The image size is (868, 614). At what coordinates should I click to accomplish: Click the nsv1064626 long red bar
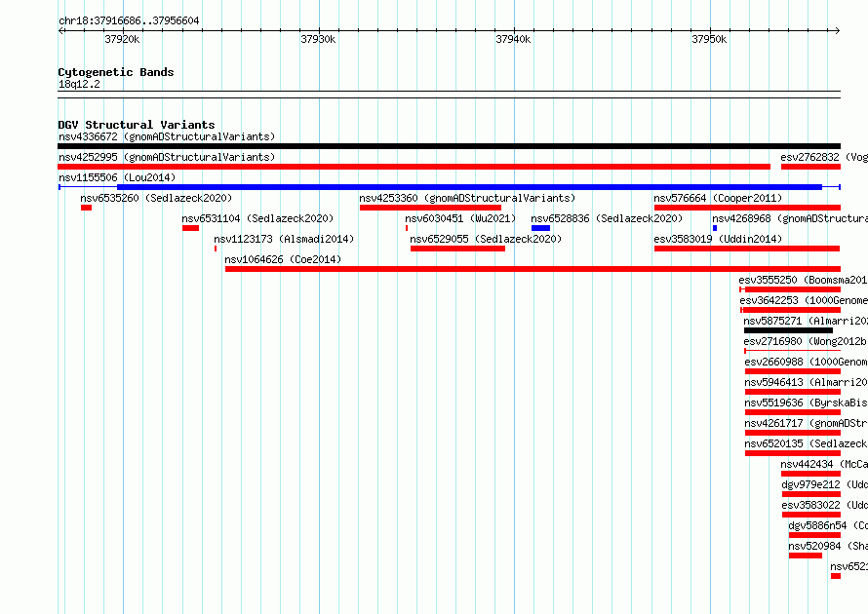coord(533,269)
